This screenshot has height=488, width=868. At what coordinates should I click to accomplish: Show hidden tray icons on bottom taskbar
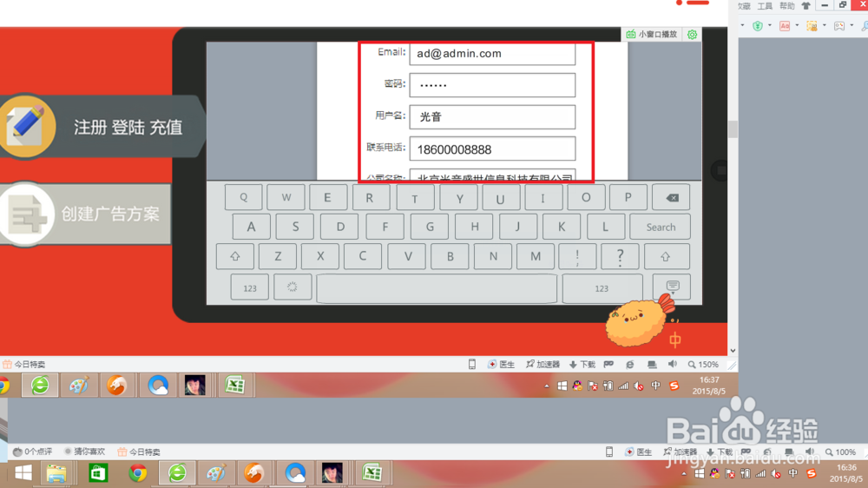point(684,473)
